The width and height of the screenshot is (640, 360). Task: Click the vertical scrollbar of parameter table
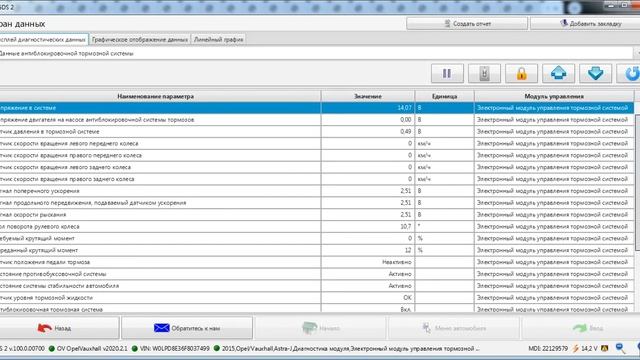(637, 182)
